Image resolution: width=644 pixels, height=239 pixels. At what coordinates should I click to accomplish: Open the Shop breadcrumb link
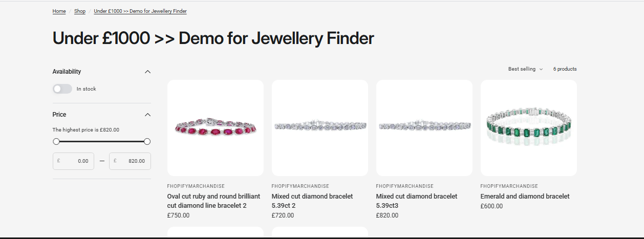coord(80,11)
